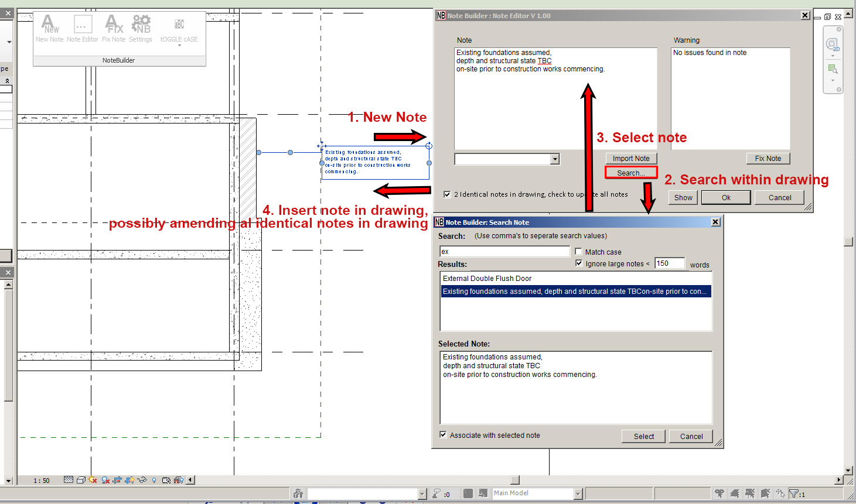This screenshot has width=856, height=504.
Task: Click the large notes word count field
Action: pyautogui.click(x=670, y=263)
